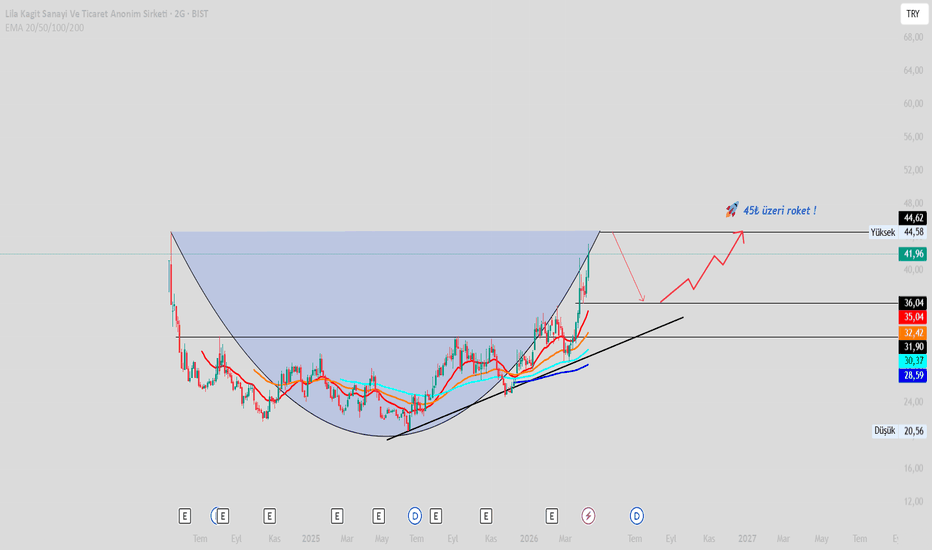
Task: Select the '45₺ üzeri roket !' text annotation
Action: tap(779, 210)
